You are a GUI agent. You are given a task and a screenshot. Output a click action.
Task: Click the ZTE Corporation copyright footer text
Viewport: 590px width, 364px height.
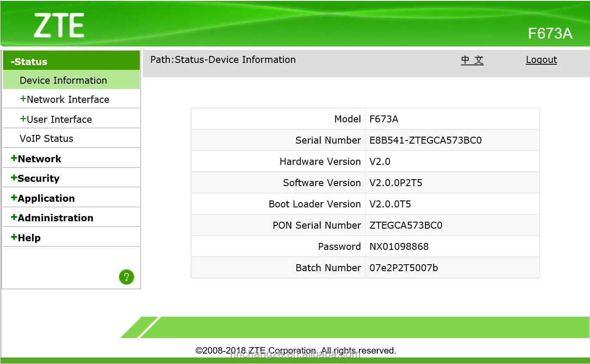(296, 351)
